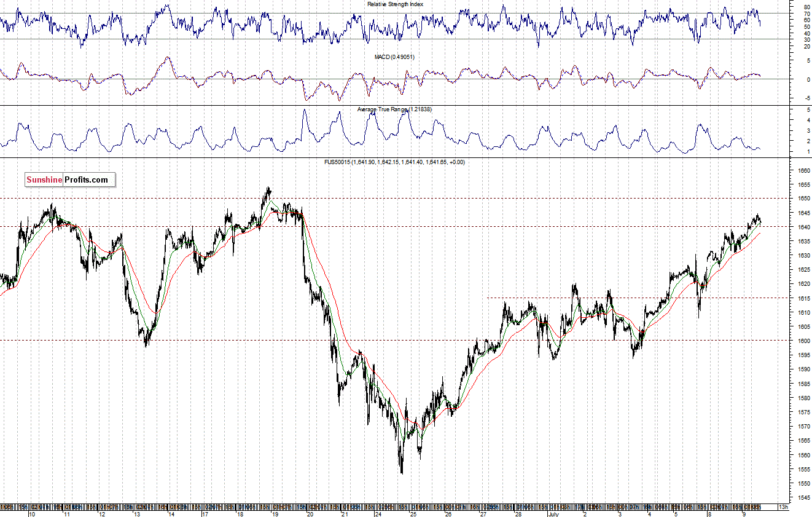Click date 18 on the time axis

click(241, 513)
